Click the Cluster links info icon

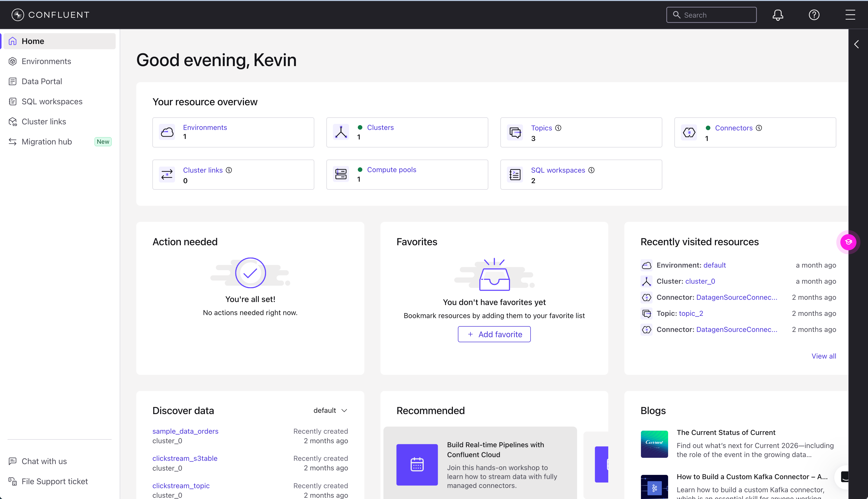click(229, 170)
